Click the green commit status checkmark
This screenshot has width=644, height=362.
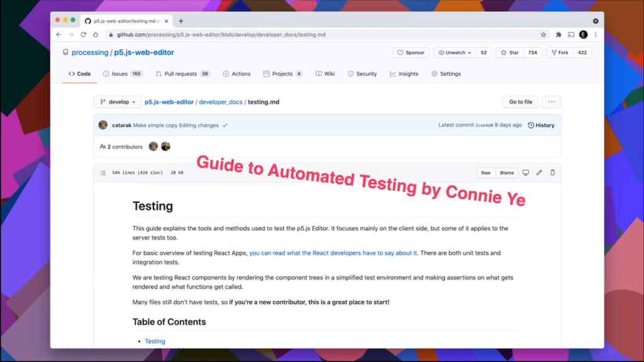tap(225, 125)
